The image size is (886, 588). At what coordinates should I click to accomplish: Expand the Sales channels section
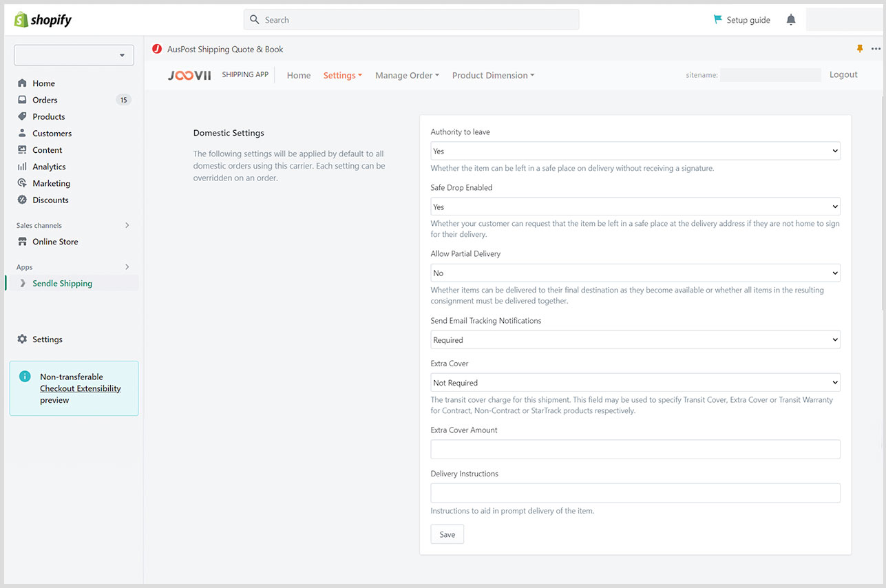point(127,225)
